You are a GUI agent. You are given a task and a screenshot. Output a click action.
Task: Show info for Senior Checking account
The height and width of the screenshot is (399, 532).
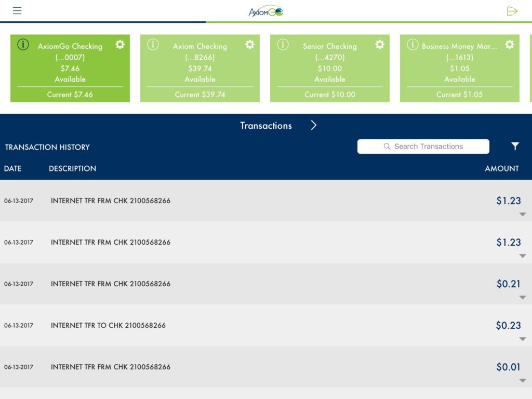[283, 45]
